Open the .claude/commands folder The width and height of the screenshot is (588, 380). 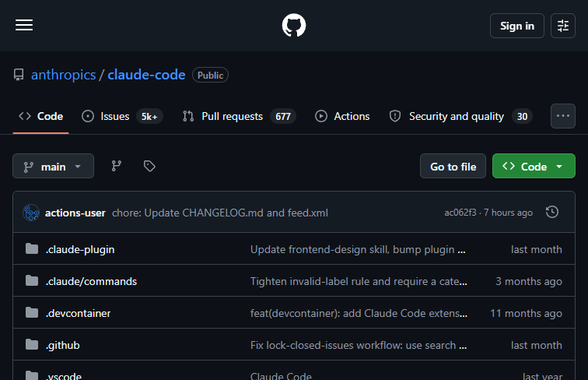[x=91, y=281]
